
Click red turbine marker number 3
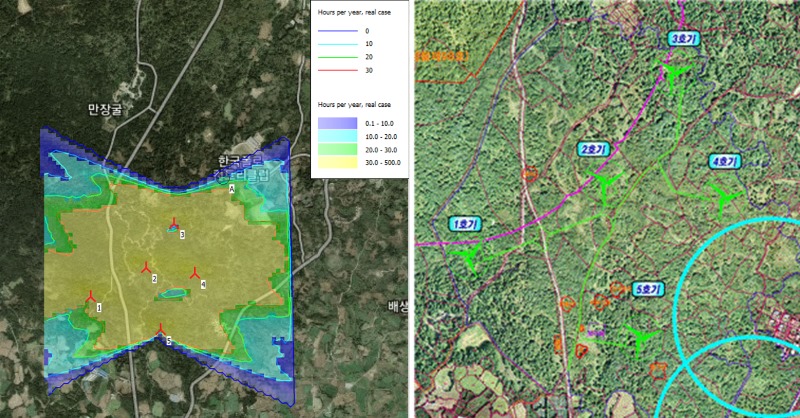click(x=173, y=223)
